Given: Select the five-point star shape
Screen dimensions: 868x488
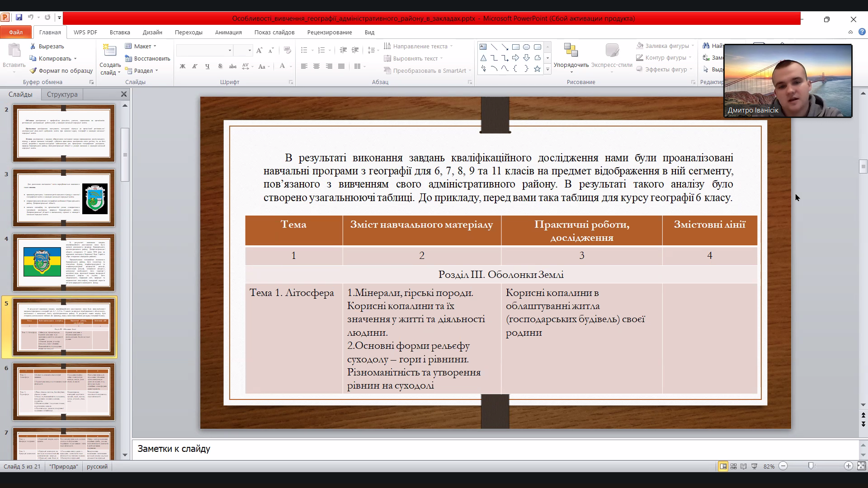Looking at the screenshot, I should tap(537, 69).
